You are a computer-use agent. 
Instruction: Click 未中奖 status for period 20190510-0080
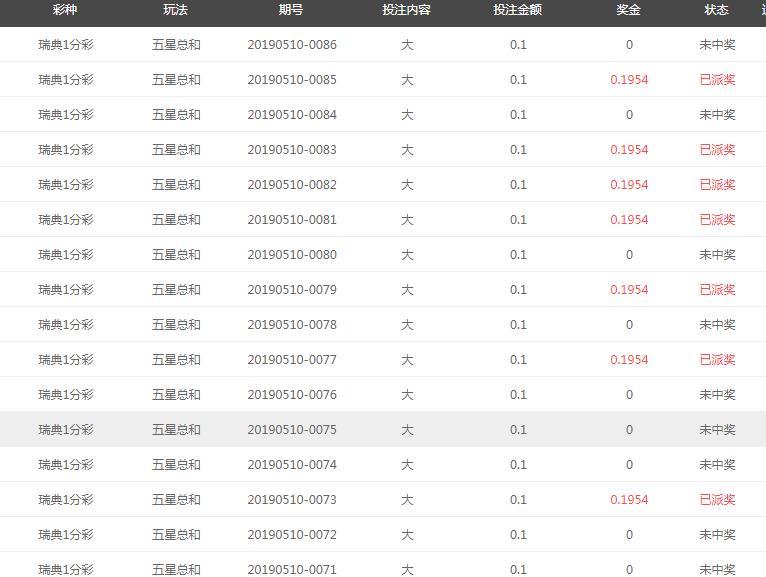click(x=717, y=255)
